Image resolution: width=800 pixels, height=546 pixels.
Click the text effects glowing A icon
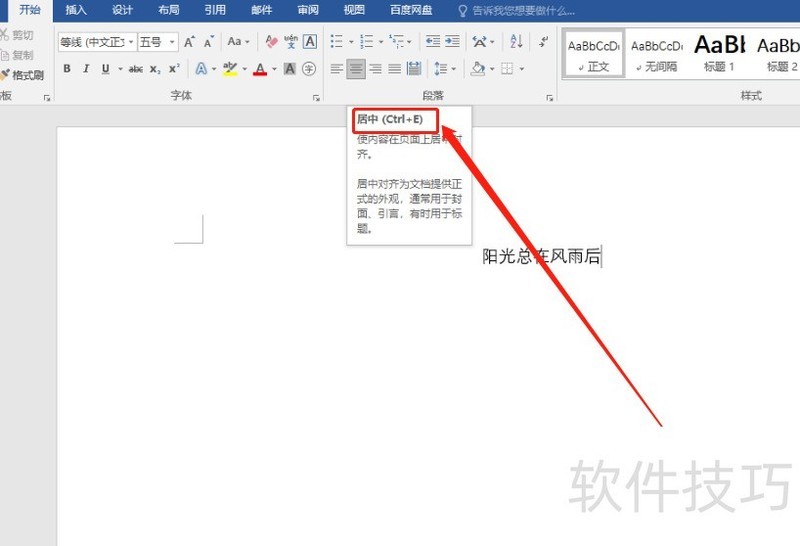(202, 68)
